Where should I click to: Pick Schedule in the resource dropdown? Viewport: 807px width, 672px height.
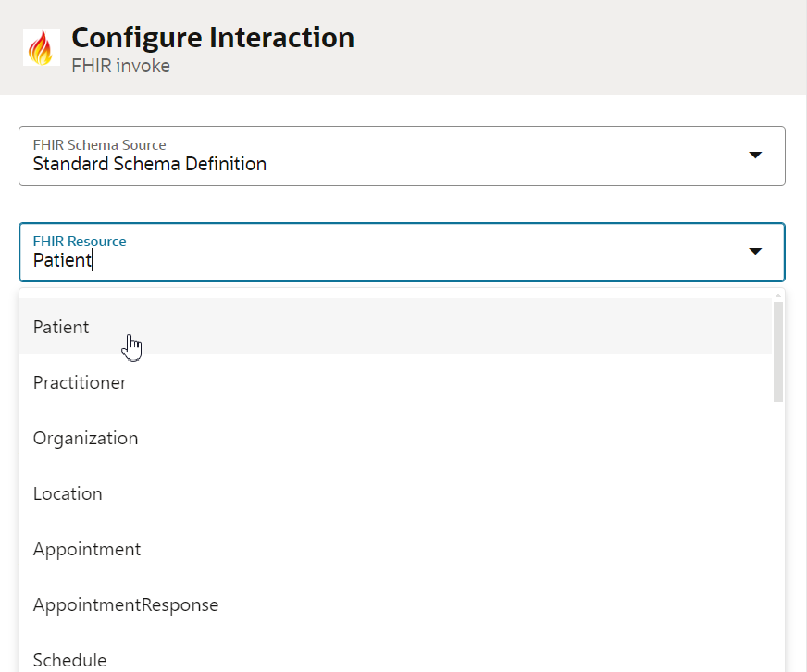[x=69, y=659]
